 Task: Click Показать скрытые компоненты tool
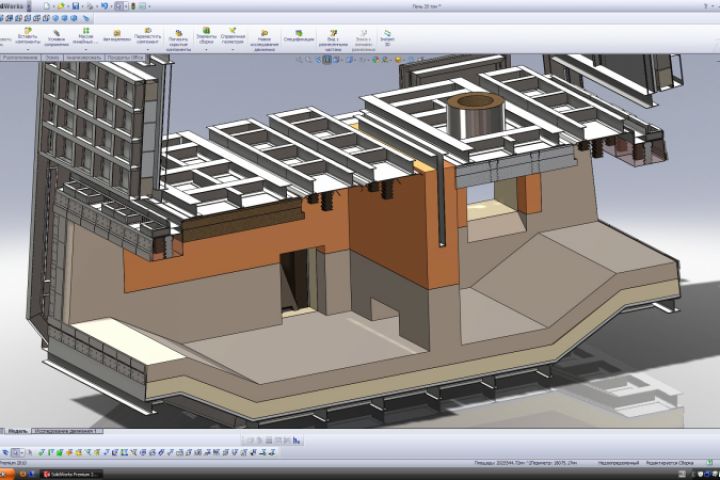[179, 40]
